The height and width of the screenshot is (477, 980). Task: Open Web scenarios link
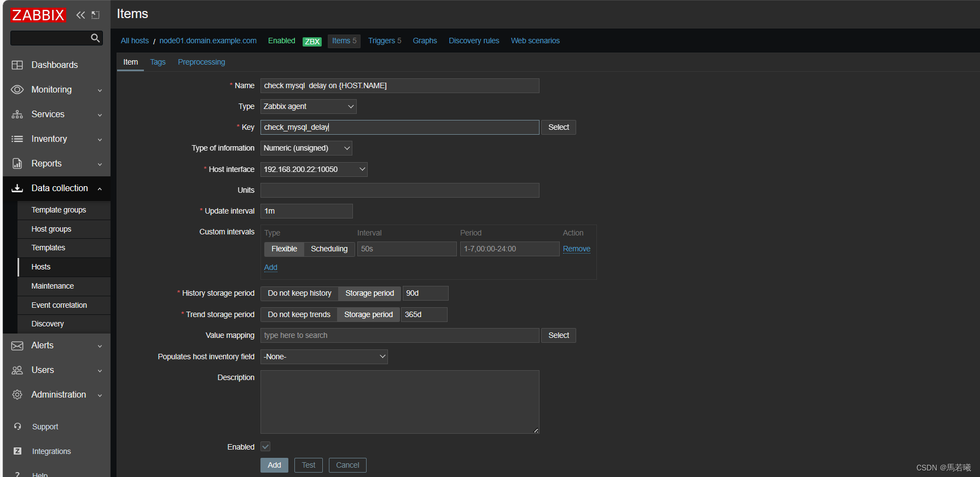point(535,41)
